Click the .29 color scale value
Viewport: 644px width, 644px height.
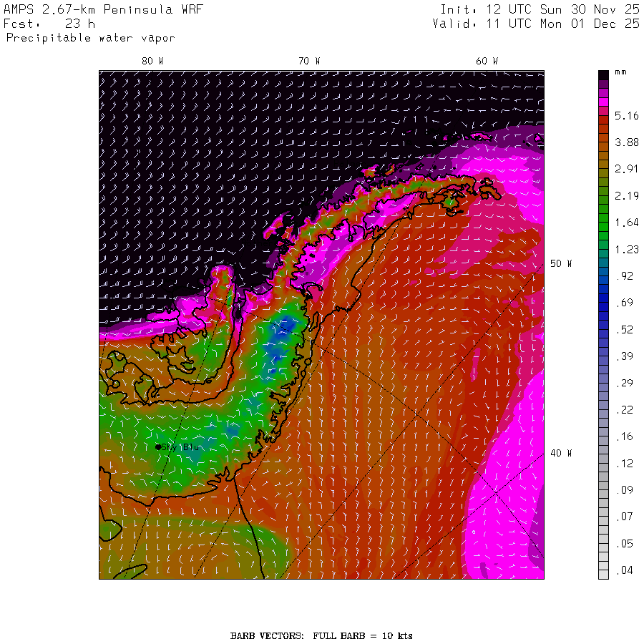(x=625, y=384)
